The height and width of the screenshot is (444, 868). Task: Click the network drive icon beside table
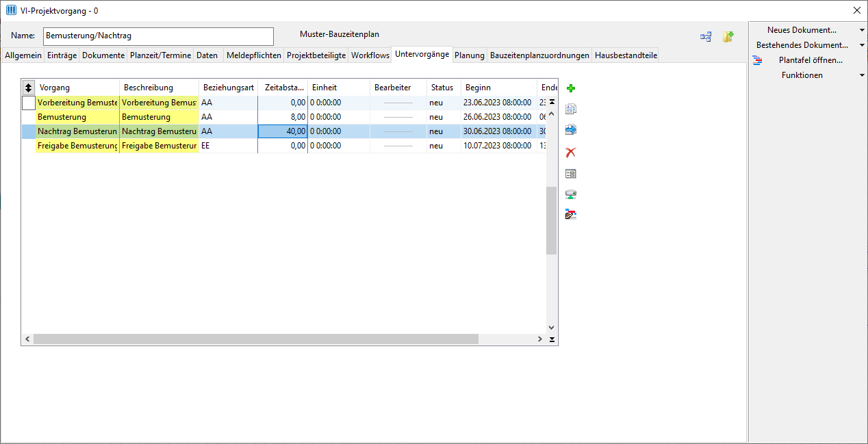pyautogui.click(x=571, y=195)
